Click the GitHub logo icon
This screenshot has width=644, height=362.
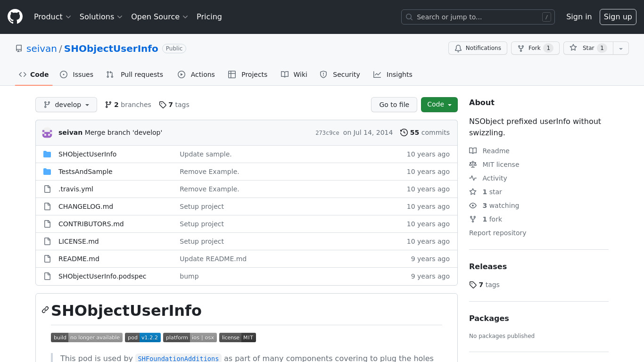[x=15, y=17]
